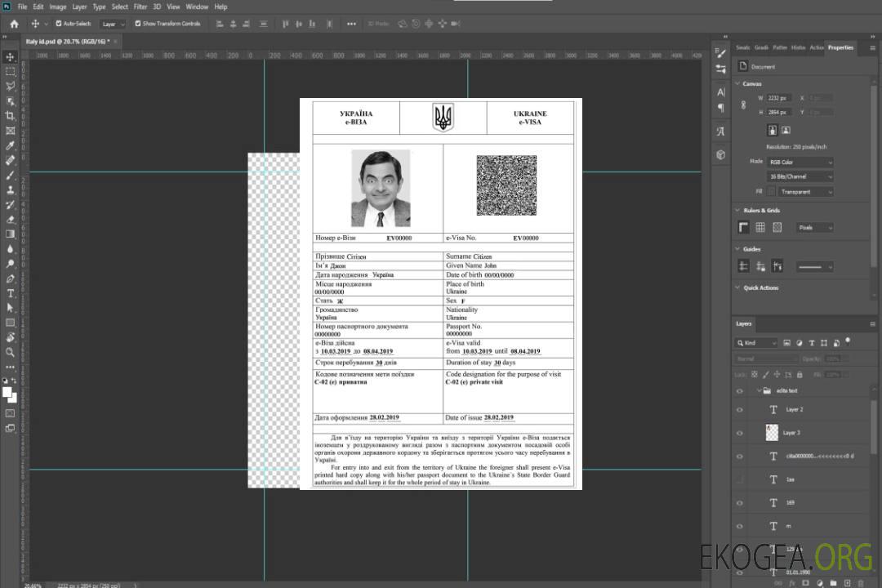Select the Horizontal Type tool
Screen dimensions: 882x588
tap(10, 293)
